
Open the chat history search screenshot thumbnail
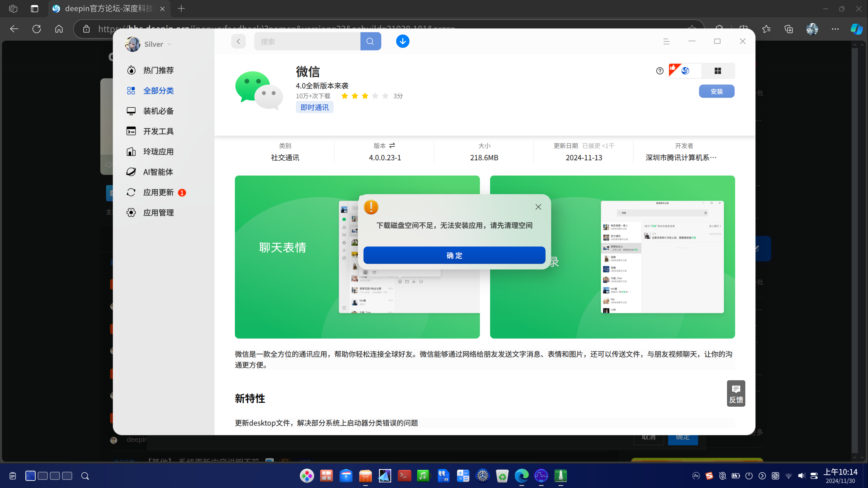612,257
